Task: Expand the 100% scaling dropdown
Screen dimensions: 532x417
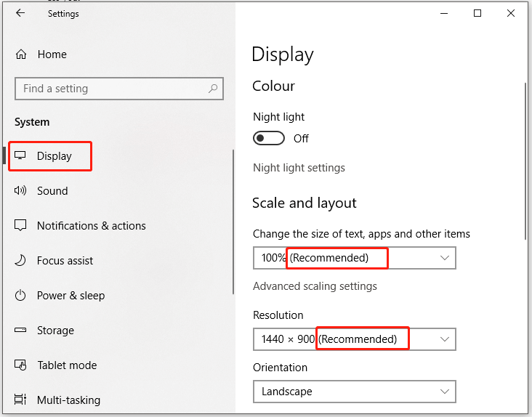Action: [x=355, y=258]
